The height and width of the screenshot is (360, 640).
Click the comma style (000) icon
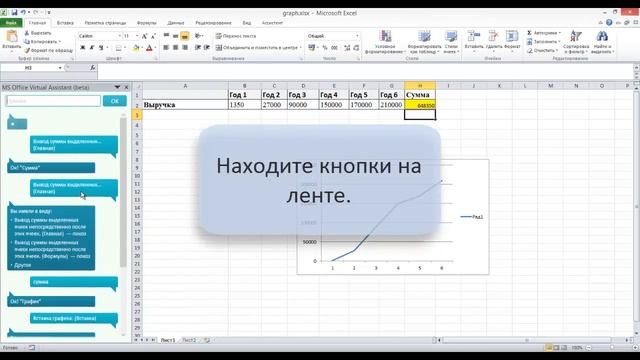334,48
